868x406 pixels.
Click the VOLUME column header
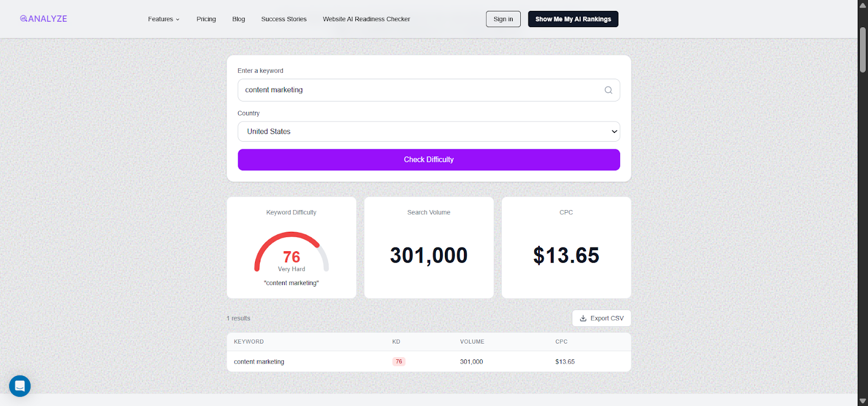(472, 341)
